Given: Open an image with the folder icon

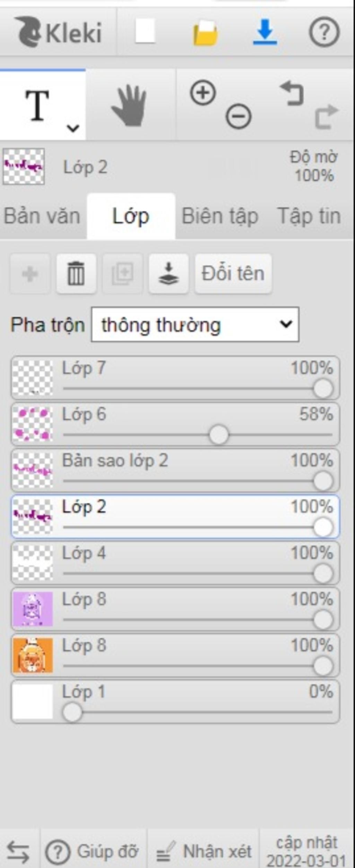Looking at the screenshot, I should [205, 33].
